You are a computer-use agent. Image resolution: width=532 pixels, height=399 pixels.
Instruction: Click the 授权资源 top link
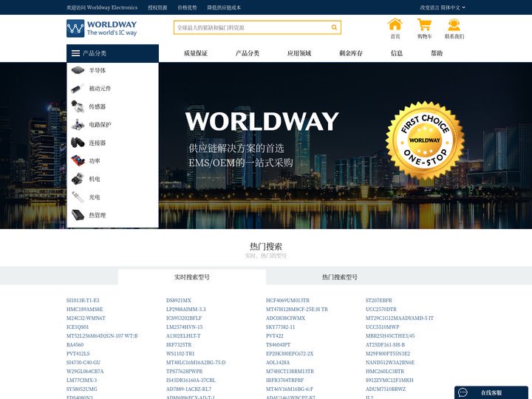(157, 7)
